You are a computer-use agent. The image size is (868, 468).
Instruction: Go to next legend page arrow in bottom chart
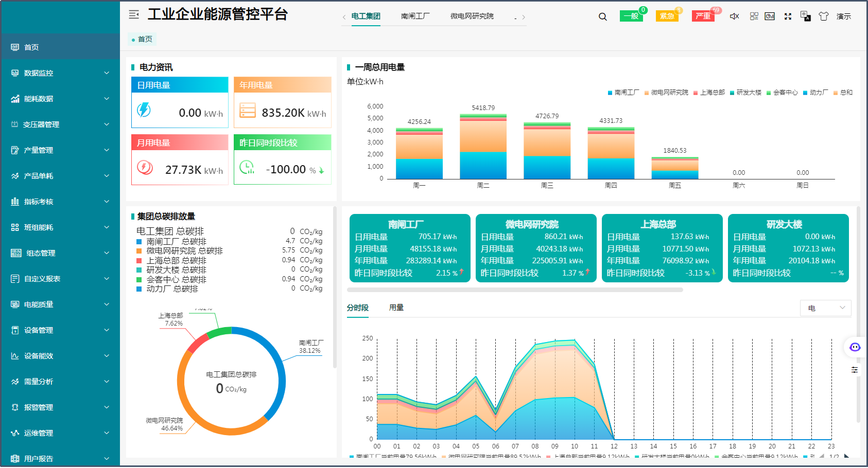(x=846, y=456)
